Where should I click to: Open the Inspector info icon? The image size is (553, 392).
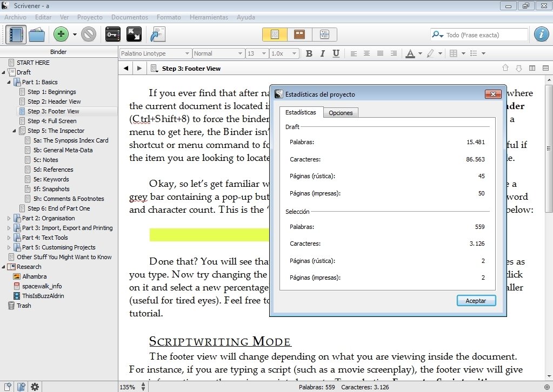(541, 35)
